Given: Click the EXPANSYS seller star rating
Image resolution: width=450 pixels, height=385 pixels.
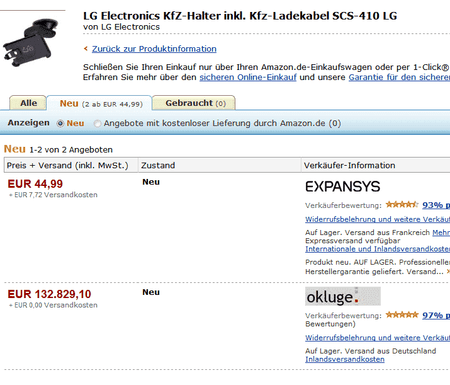Looking at the screenshot, I should [x=402, y=204].
